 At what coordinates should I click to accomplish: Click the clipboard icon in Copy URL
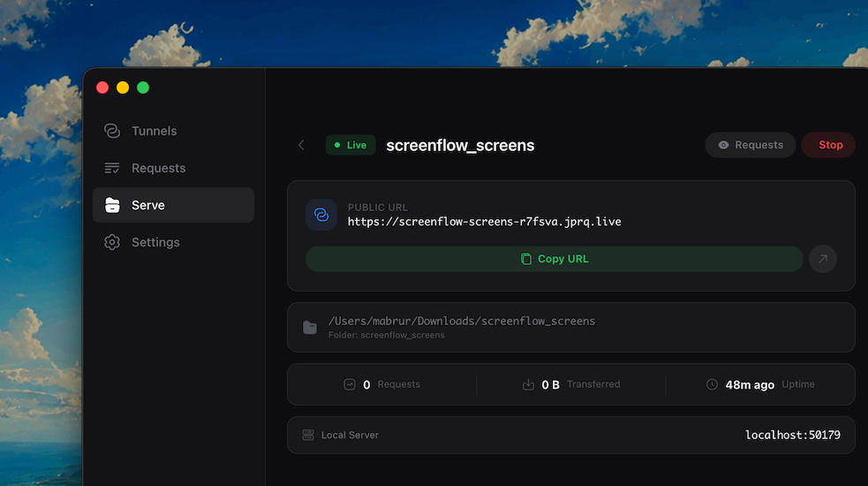tap(526, 259)
